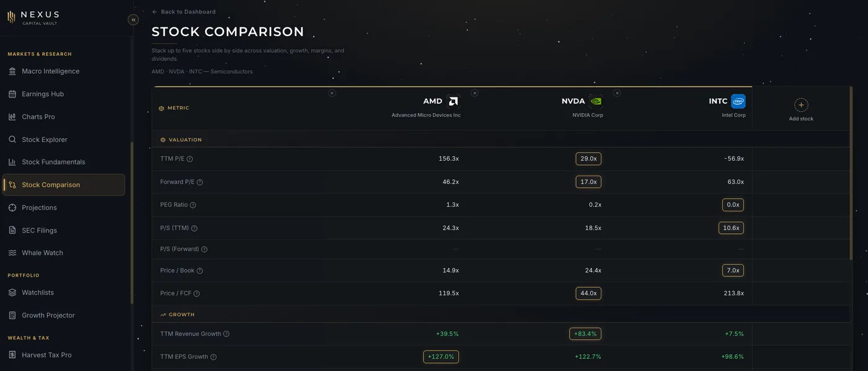Click the comparison table vertical scrollbar
The image size is (868, 371).
pos(851,174)
